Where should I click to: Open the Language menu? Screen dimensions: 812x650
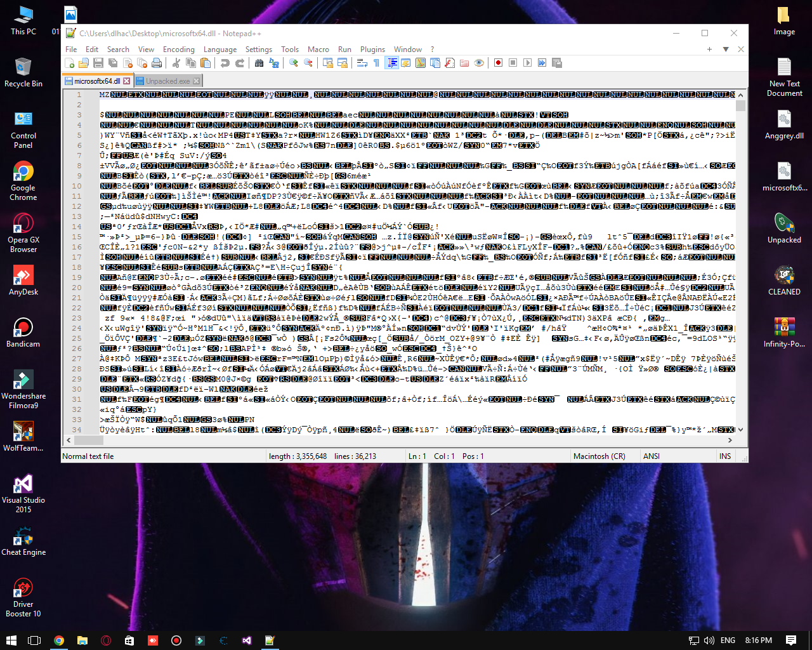coord(220,49)
